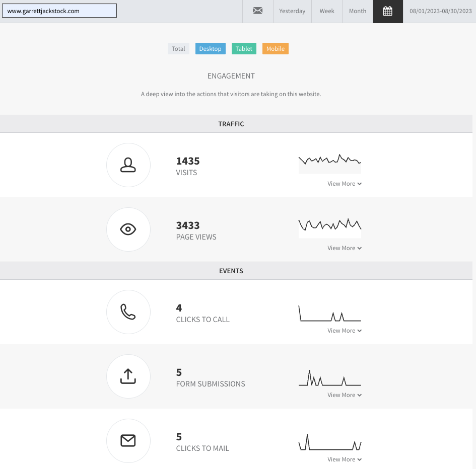Image resolution: width=476 pixels, height=469 pixels.
Task: Open the calendar date picker icon
Action: (387, 11)
